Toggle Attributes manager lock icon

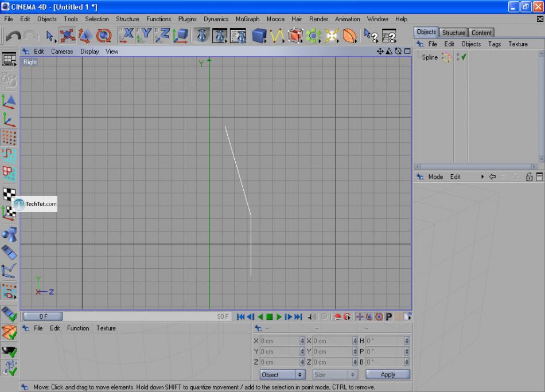tap(529, 177)
